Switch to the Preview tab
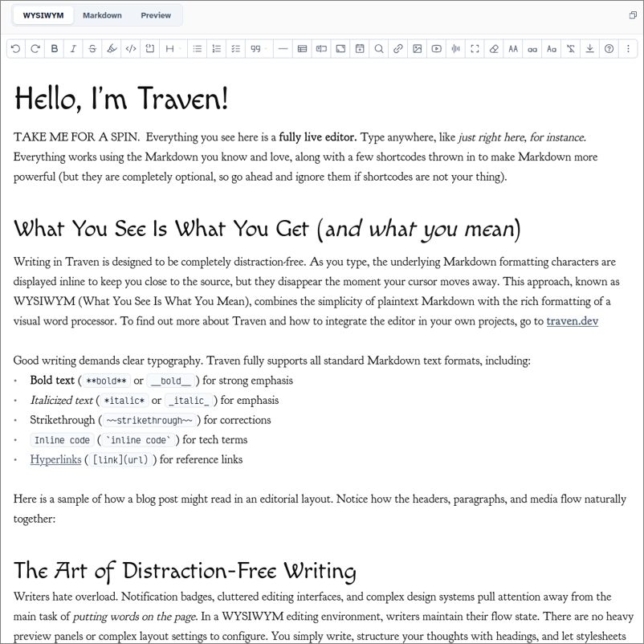The image size is (644, 644). (x=156, y=15)
